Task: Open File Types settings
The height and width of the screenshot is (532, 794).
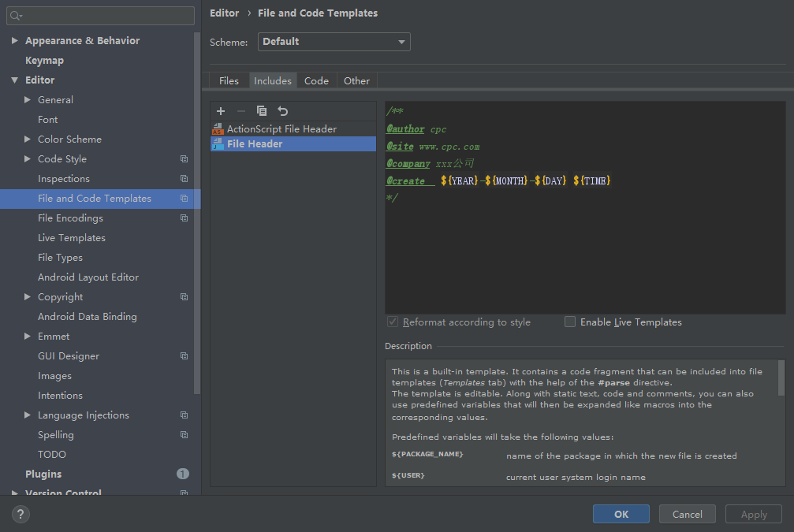Action: (x=60, y=258)
